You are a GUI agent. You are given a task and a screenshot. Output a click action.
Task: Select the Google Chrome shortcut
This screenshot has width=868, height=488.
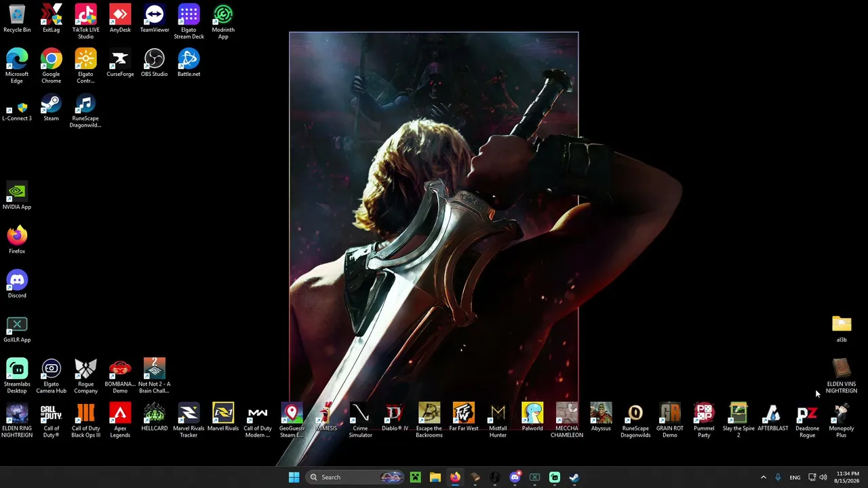tap(51, 66)
